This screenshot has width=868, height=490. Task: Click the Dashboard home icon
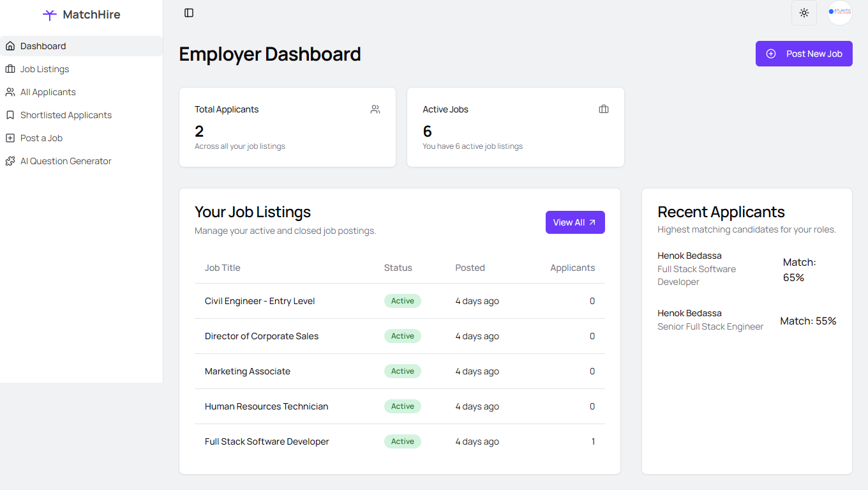[10, 46]
